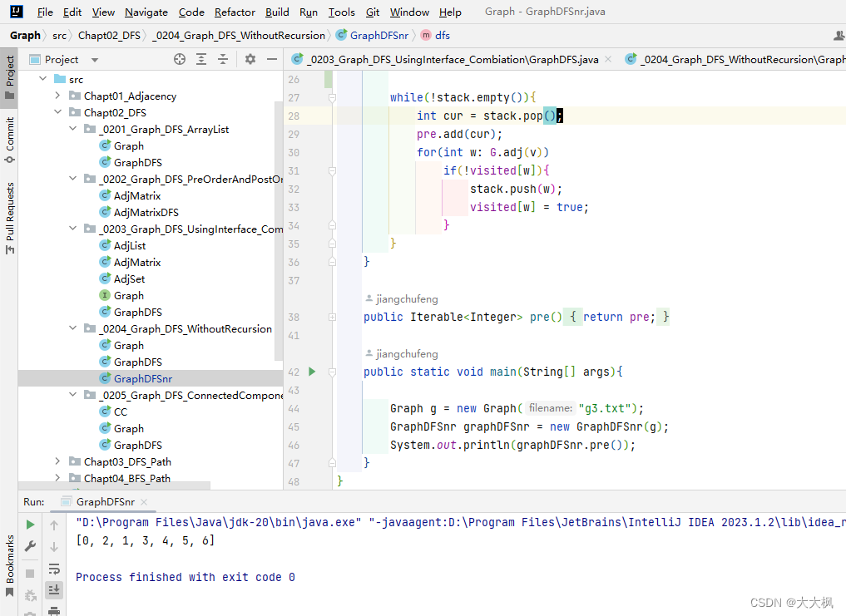Click the Run label in Run panel
The width and height of the screenshot is (846, 616).
pos(34,501)
